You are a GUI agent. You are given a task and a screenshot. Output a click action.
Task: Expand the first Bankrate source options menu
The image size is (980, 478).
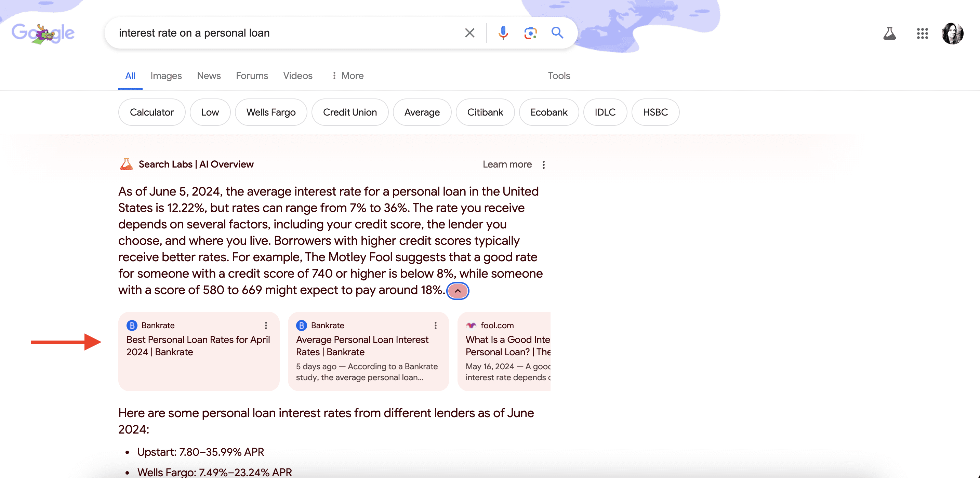pyautogui.click(x=267, y=325)
